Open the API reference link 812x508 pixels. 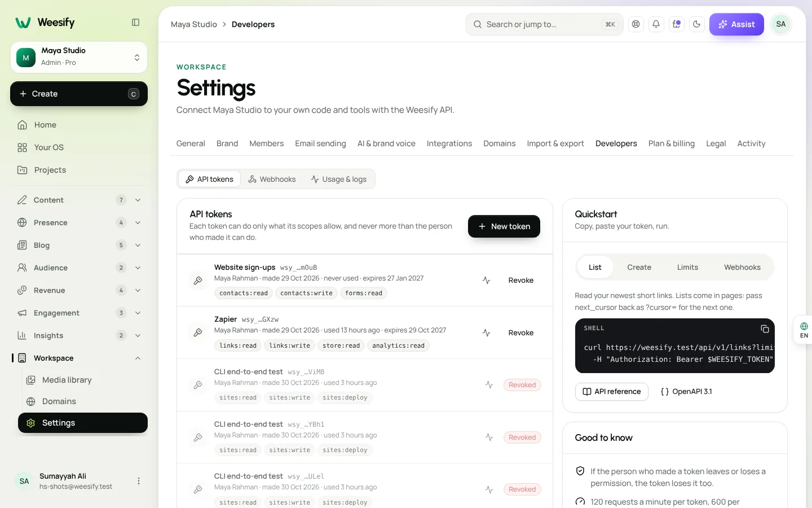612,392
